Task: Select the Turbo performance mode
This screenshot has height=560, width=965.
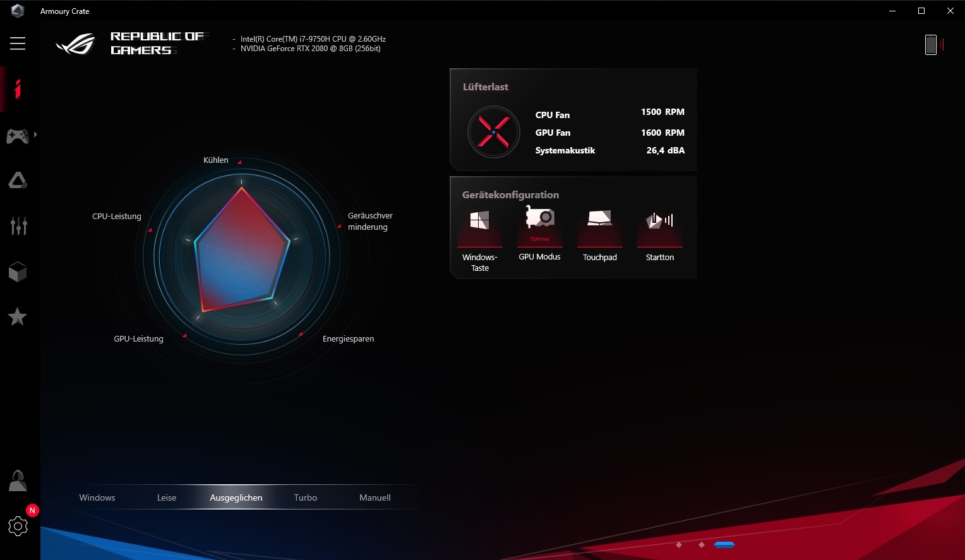Action: click(x=306, y=497)
